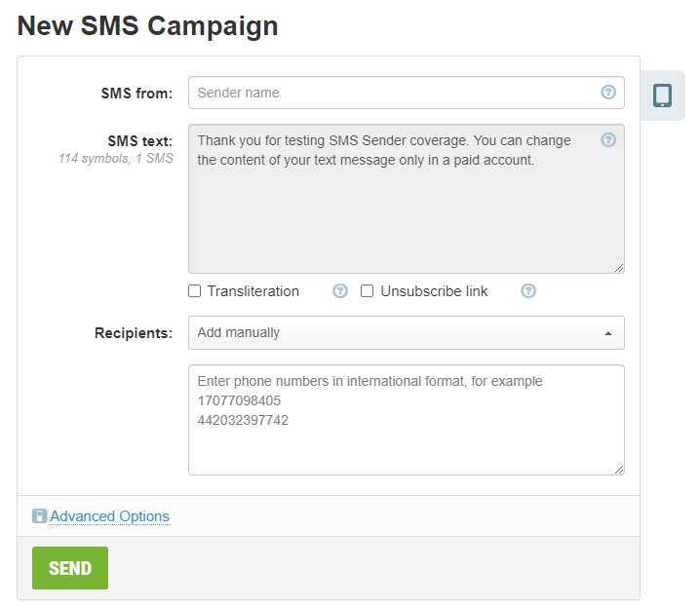Click the Advanced Options icon
The width and height of the screenshot is (700, 608).
coord(39,516)
